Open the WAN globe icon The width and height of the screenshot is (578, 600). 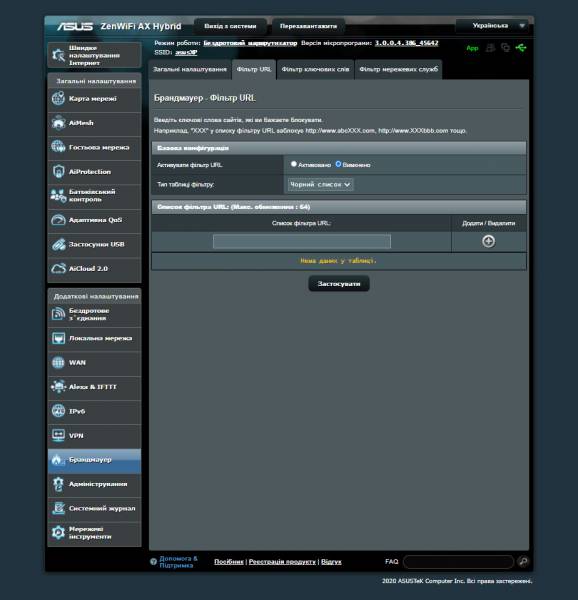58,362
